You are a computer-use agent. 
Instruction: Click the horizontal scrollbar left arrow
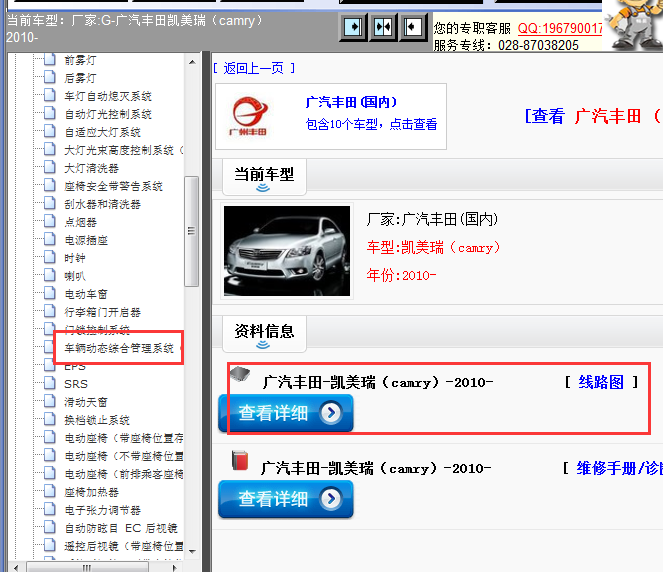pyautogui.click(x=16, y=567)
